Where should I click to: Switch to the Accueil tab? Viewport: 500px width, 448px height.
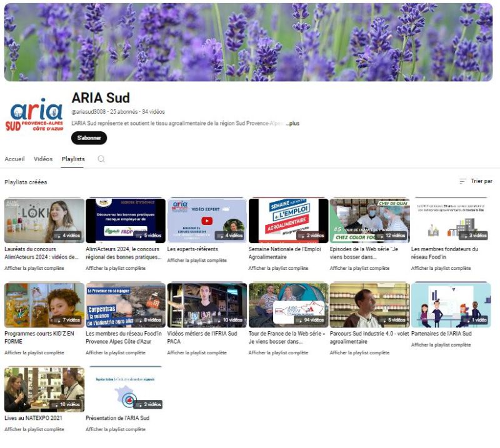[14, 159]
